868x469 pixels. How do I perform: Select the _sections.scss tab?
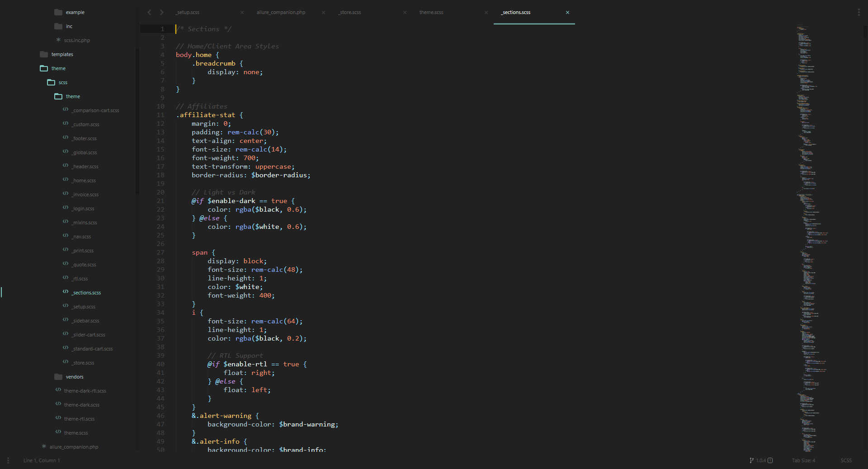[516, 12]
